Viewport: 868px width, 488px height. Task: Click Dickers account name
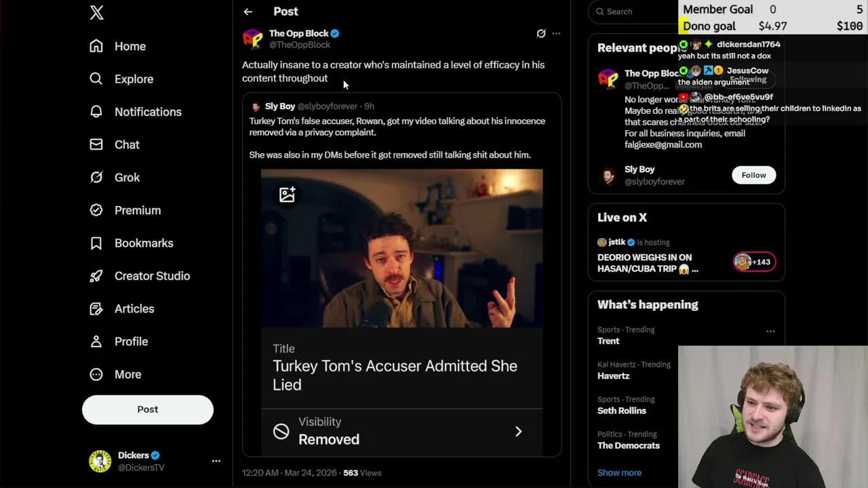(133, 455)
